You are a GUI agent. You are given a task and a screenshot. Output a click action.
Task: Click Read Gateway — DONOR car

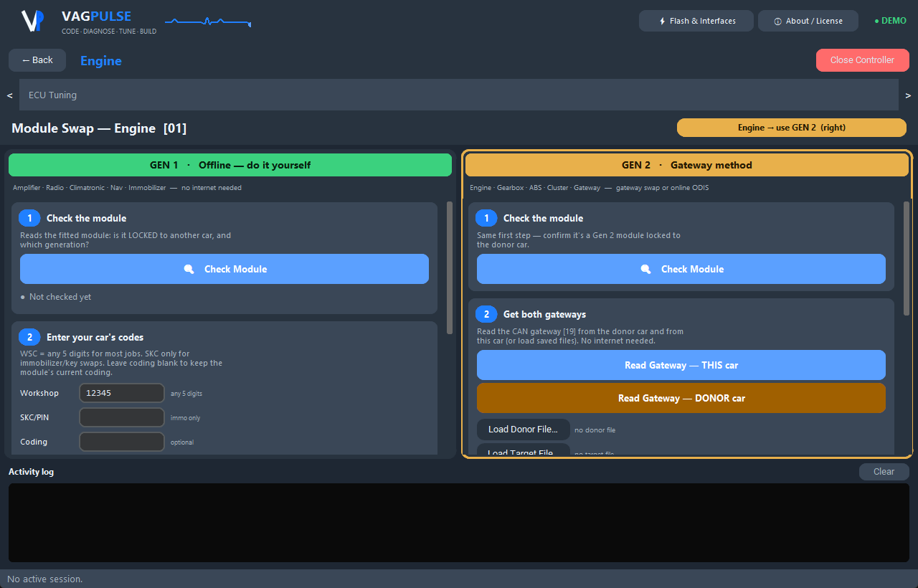681,398
